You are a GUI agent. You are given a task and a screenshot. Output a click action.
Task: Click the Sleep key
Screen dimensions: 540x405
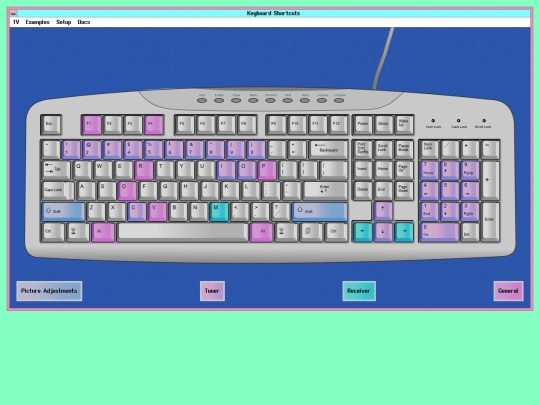click(x=383, y=125)
